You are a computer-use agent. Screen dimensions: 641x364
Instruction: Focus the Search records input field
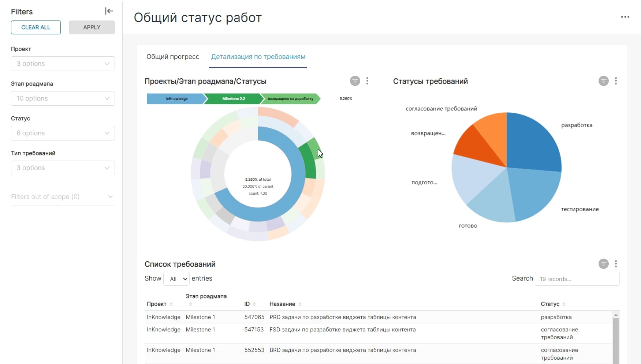577,279
